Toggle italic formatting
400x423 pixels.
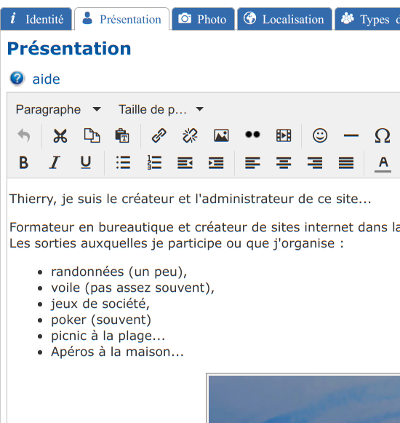(55, 163)
